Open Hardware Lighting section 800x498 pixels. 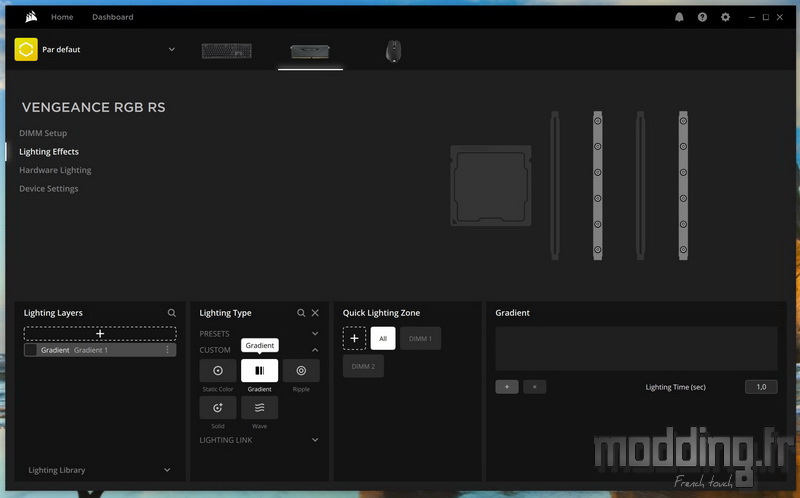55,170
